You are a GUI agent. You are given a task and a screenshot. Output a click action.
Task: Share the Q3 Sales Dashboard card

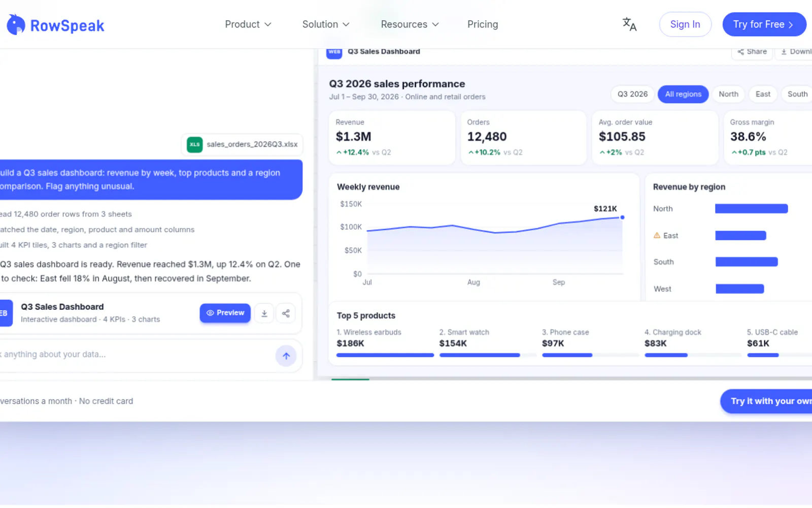coord(286,313)
